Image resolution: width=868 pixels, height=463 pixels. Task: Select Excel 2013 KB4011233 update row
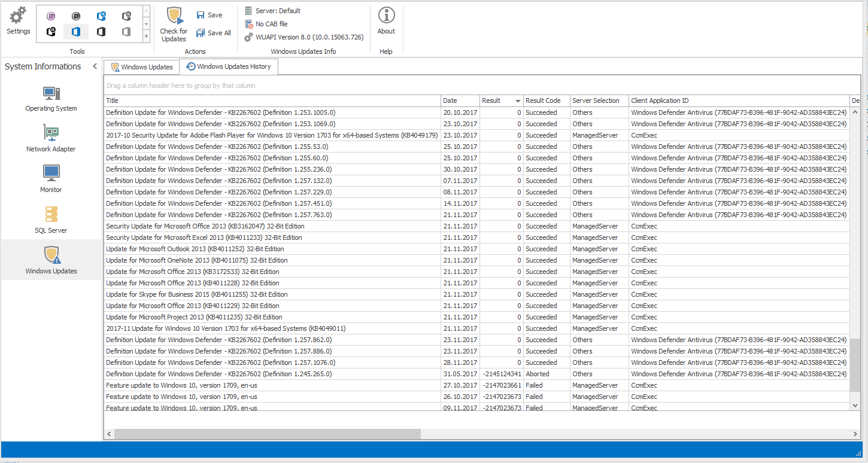pos(477,237)
